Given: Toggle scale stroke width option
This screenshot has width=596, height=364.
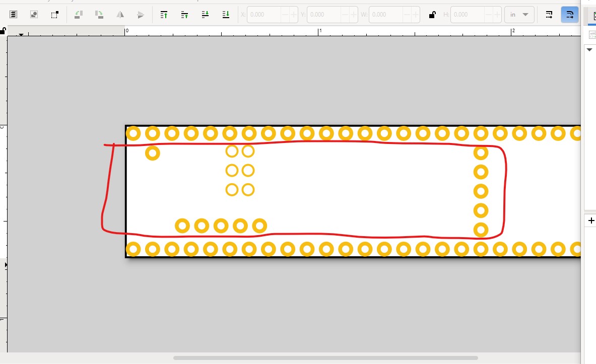Looking at the screenshot, I should [549, 15].
